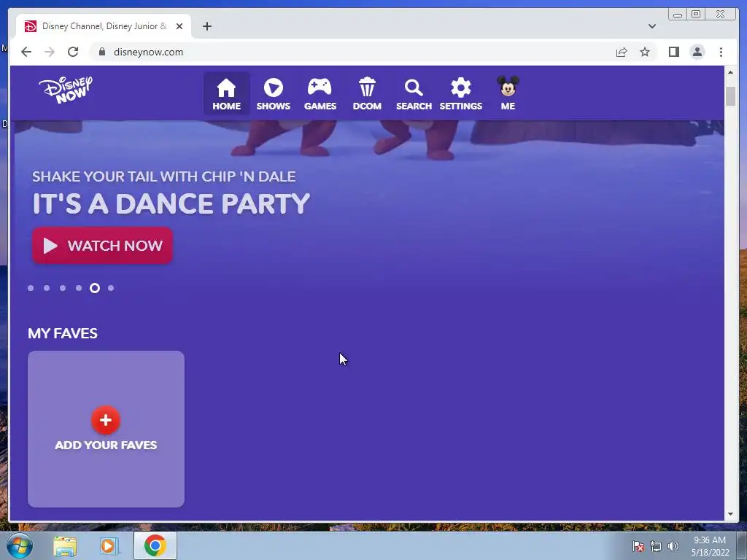Open the volume speaker tray icon
The height and width of the screenshot is (560, 747).
(x=673, y=546)
